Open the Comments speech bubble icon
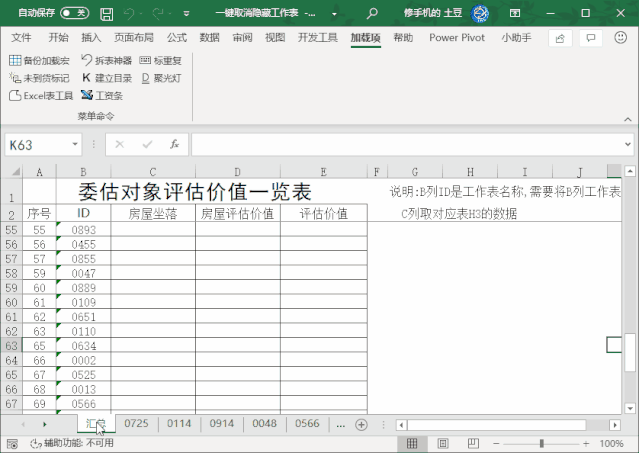Image resolution: width=639 pixels, height=453 pixels. (x=591, y=38)
